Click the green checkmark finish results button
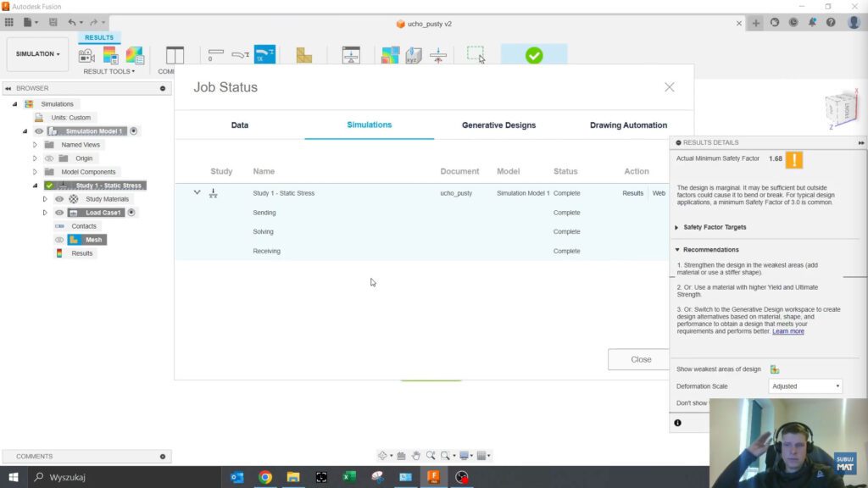This screenshot has height=488, width=868. 534,56
